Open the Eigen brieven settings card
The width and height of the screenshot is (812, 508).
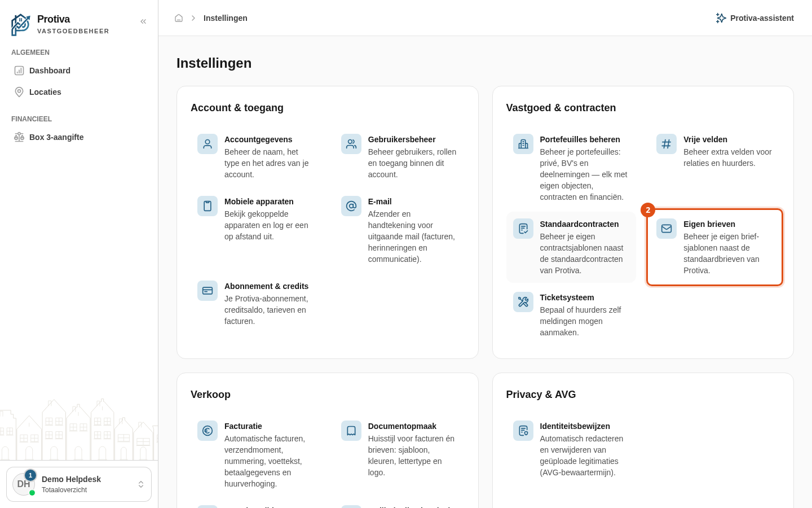(x=714, y=247)
